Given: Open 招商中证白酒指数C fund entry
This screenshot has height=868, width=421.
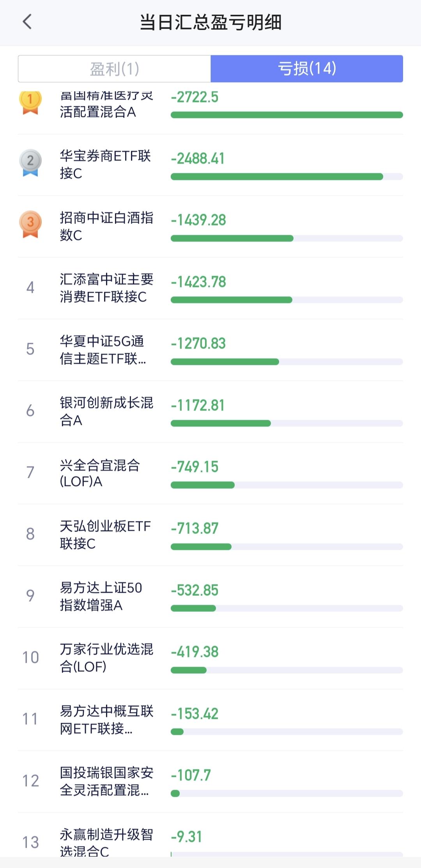Looking at the screenshot, I should [106, 226].
